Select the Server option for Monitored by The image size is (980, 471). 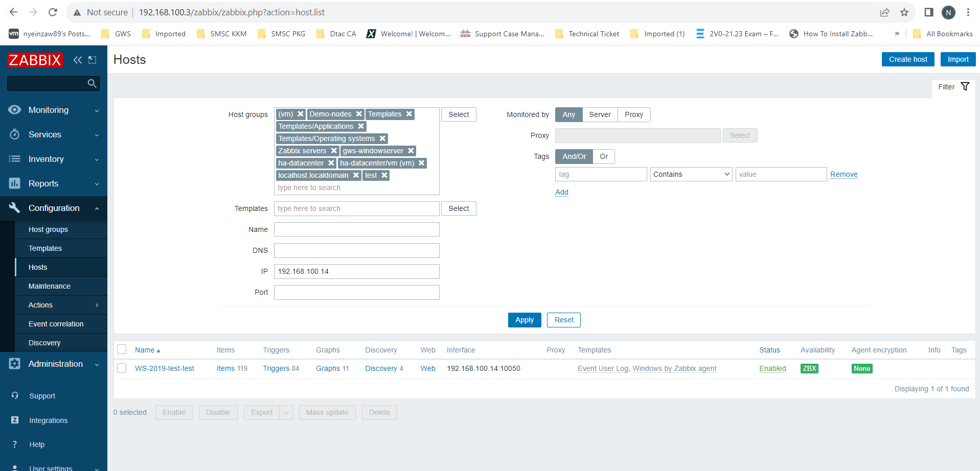(599, 115)
